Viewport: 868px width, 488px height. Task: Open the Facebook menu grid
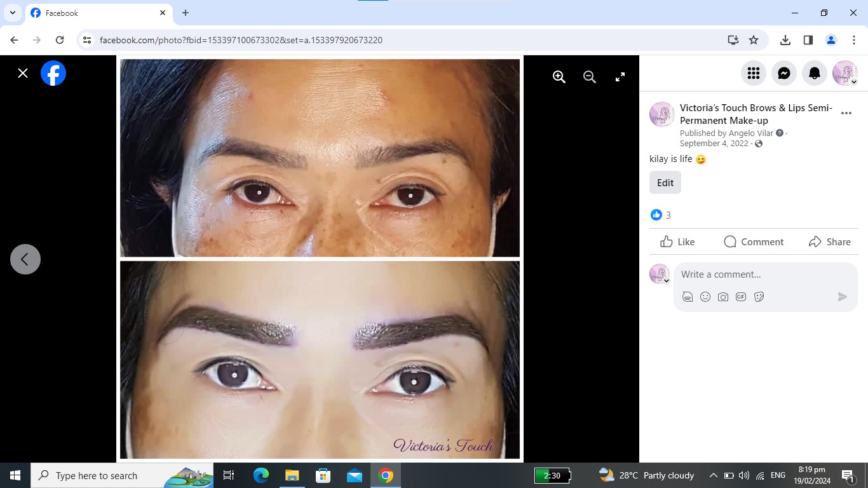pos(754,73)
